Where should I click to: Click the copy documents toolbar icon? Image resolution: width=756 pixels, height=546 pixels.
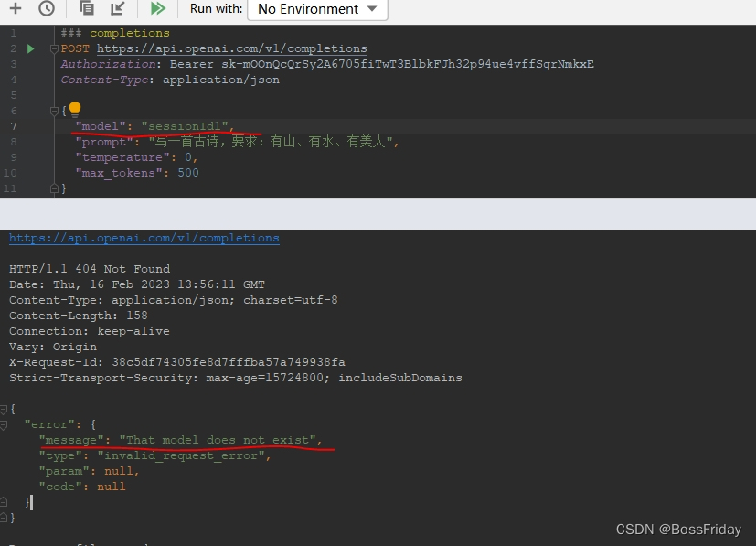(87, 9)
